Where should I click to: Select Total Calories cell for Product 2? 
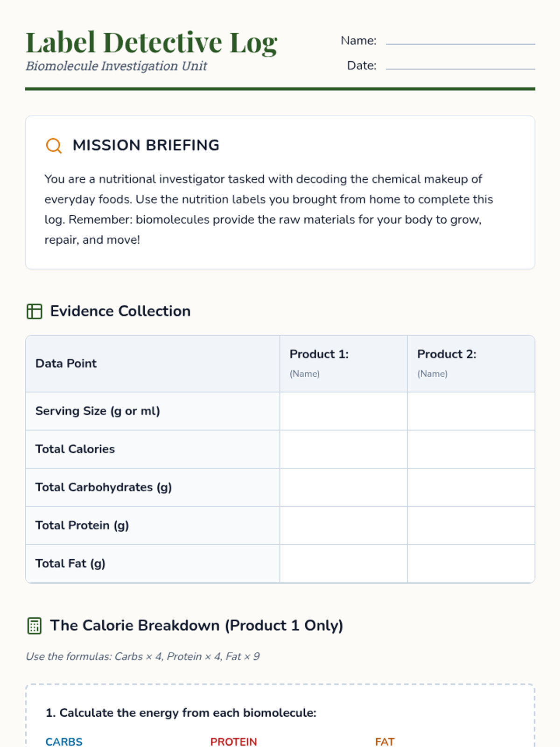[x=470, y=449]
